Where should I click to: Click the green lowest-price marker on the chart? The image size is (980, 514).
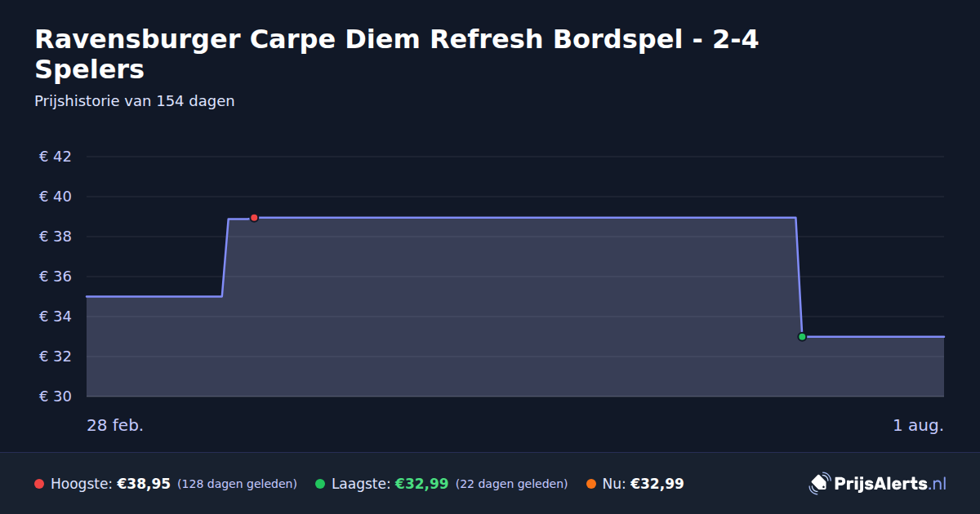click(802, 337)
